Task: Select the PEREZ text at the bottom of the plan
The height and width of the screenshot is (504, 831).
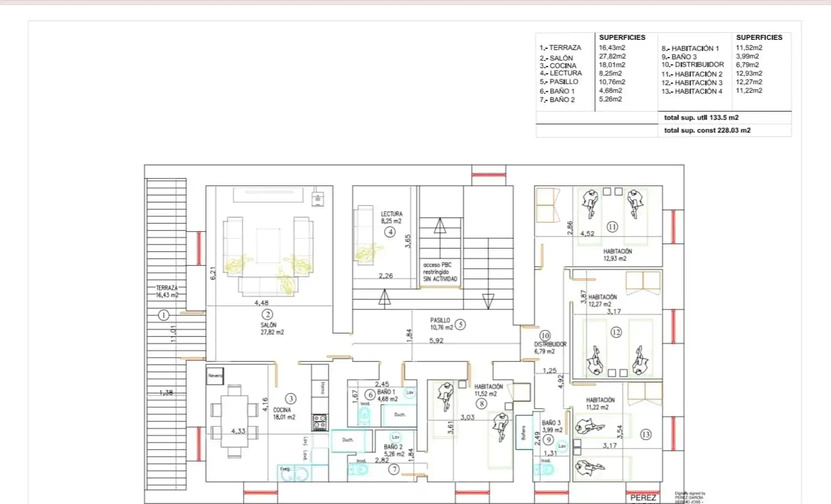Action: click(643, 498)
